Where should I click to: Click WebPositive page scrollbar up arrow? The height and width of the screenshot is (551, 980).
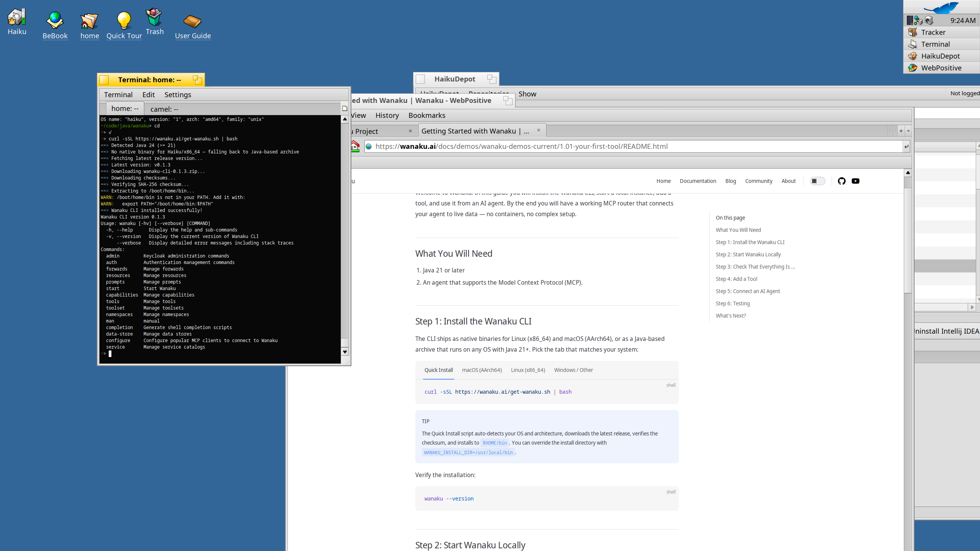click(x=908, y=173)
